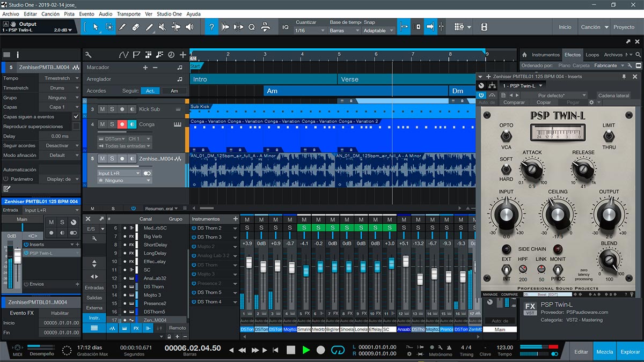This screenshot has height=362, width=644.
Task: Open the Seguir acordes Desactivar dropdown
Action: click(x=60, y=146)
